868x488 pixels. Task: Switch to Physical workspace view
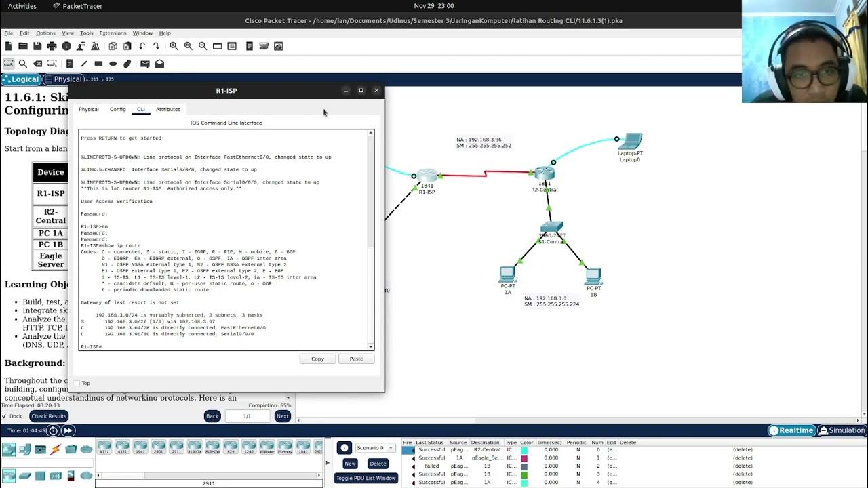point(62,79)
